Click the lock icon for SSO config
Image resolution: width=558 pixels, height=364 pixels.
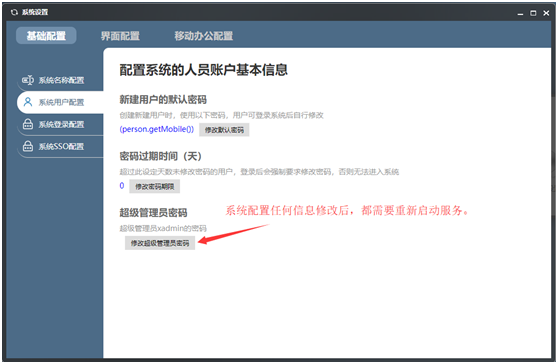click(x=28, y=146)
